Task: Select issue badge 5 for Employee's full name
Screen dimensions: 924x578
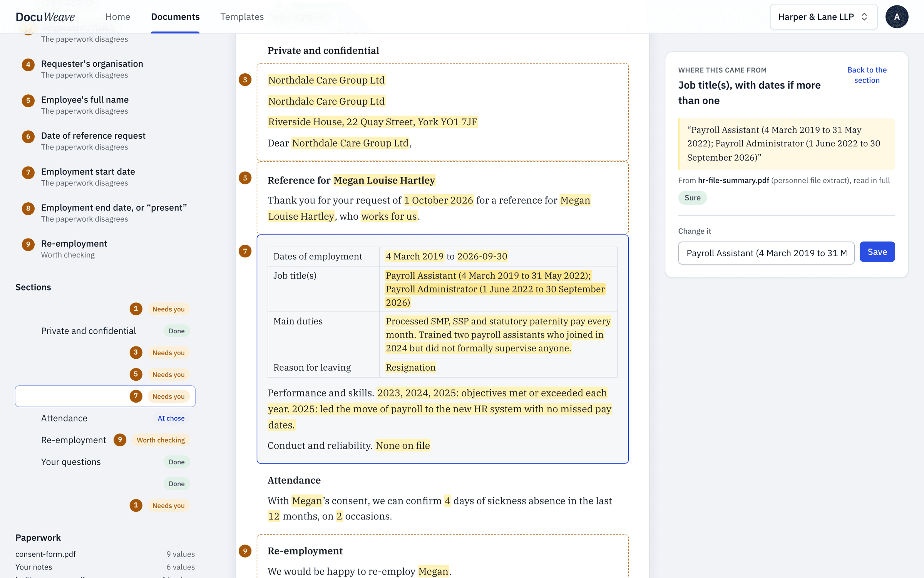Action: (x=28, y=101)
